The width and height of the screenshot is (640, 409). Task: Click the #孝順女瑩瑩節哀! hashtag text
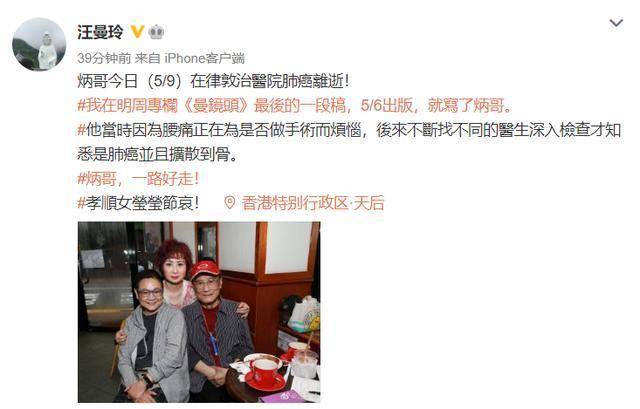138,203
